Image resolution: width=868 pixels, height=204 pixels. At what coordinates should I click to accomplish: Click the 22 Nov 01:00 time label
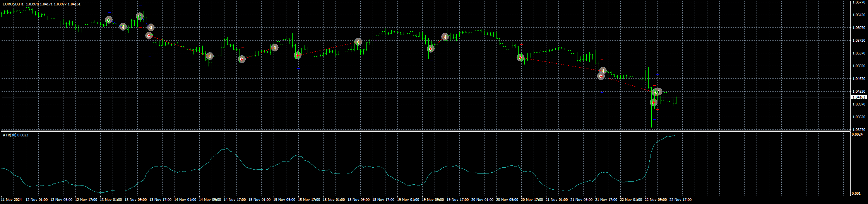(631, 200)
